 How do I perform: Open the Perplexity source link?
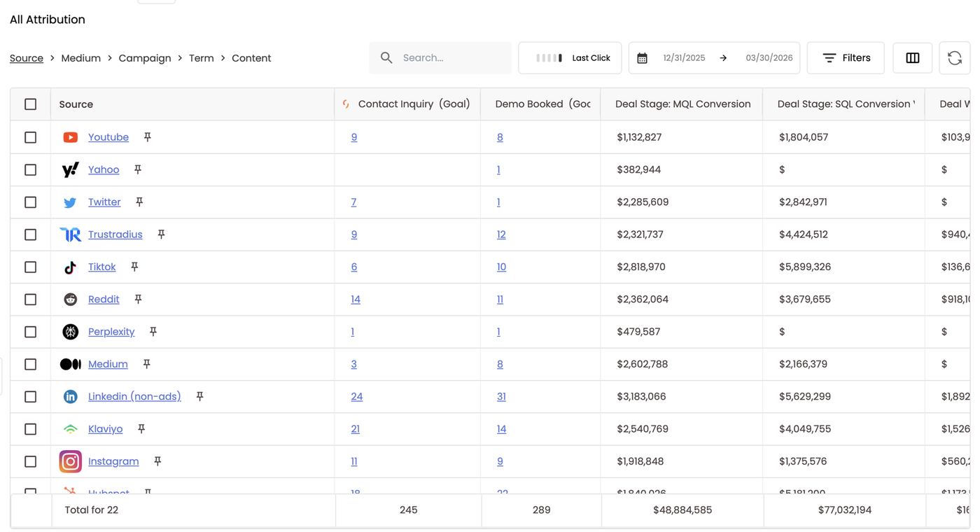point(111,332)
